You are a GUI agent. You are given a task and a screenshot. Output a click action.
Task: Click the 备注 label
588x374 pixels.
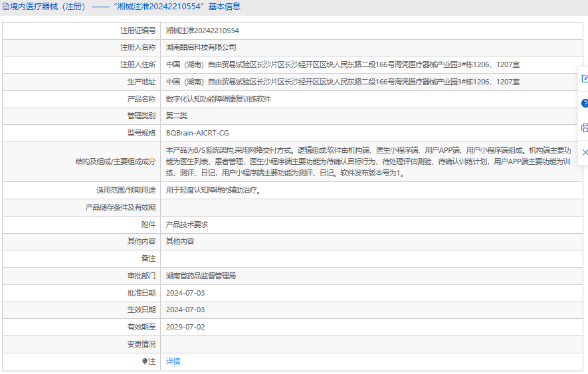tap(149, 258)
